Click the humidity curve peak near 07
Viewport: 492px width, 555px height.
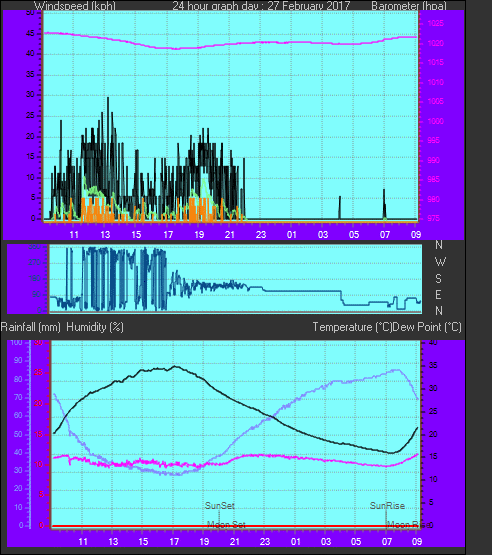tap(396, 370)
